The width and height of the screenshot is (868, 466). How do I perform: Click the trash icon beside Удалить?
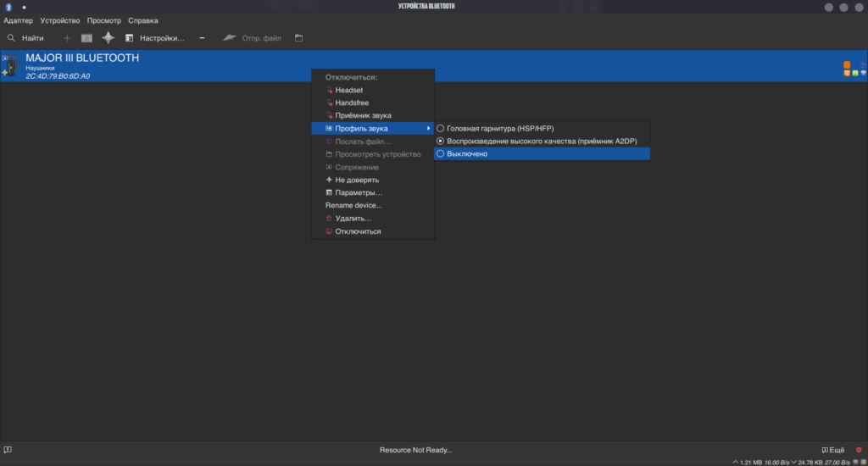(329, 219)
